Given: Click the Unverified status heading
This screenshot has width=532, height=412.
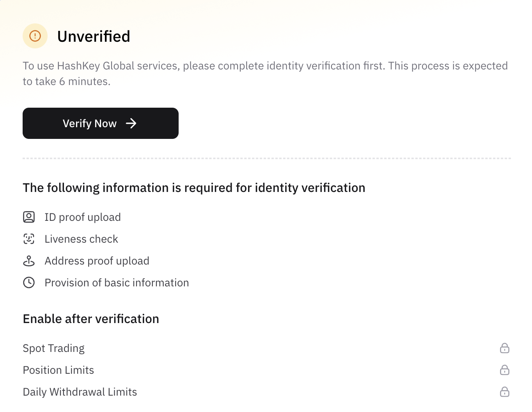Looking at the screenshot, I should pos(94,36).
